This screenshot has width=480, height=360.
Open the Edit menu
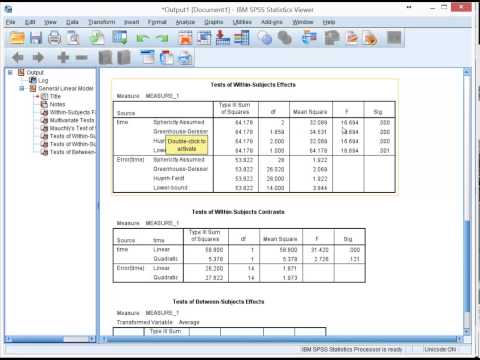pos(30,22)
